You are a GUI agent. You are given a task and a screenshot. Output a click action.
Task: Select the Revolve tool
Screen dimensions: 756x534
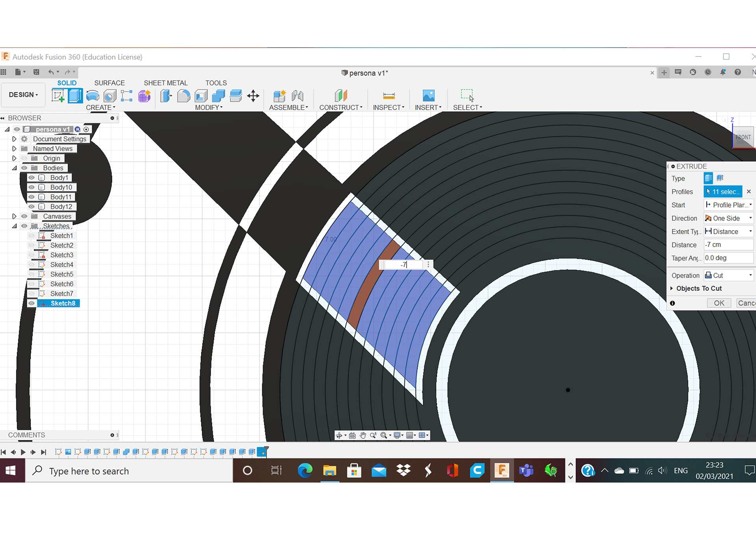[x=93, y=96]
